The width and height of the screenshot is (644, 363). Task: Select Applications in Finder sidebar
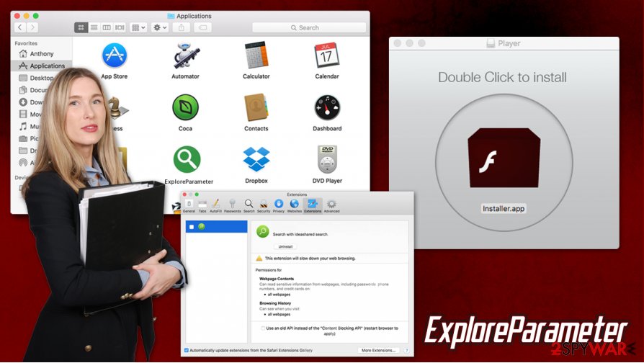41,66
